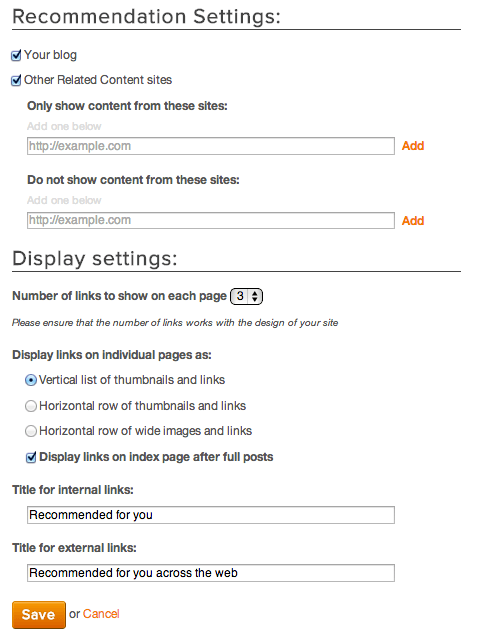Viewport: 492px width, 643px height.
Task: Select Vertical list of thumbnails radio button
Action: 31,381
